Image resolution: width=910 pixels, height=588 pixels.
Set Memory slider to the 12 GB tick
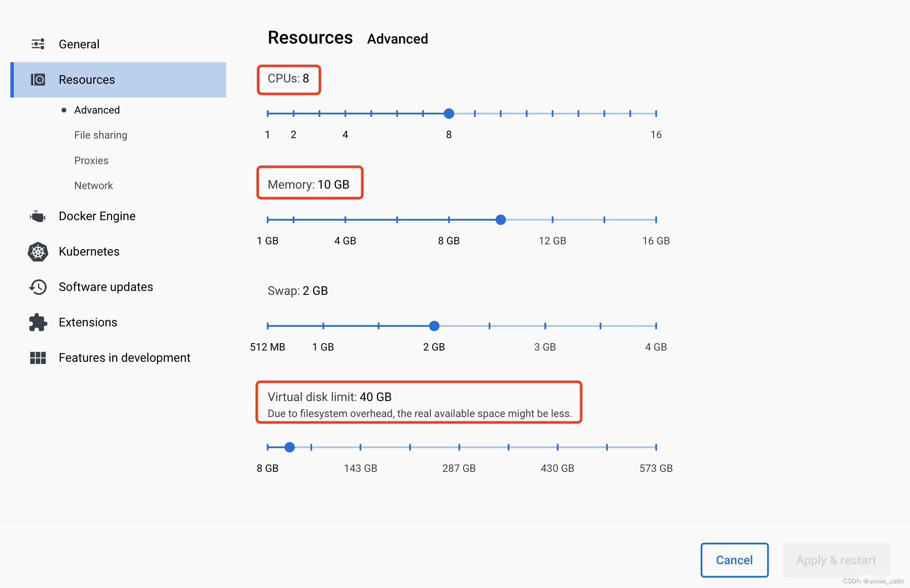pos(553,220)
